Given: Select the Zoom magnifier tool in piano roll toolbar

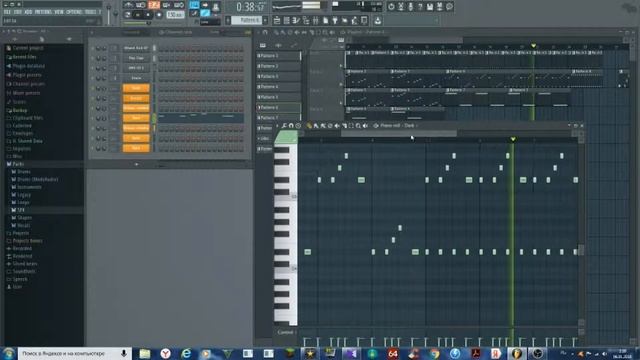Looking at the screenshot, I should click(x=358, y=126).
